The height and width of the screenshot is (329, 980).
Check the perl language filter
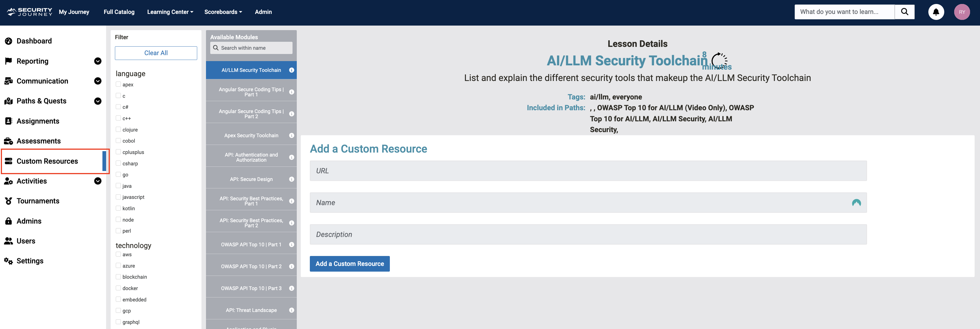pyautogui.click(x=118, y=231)
